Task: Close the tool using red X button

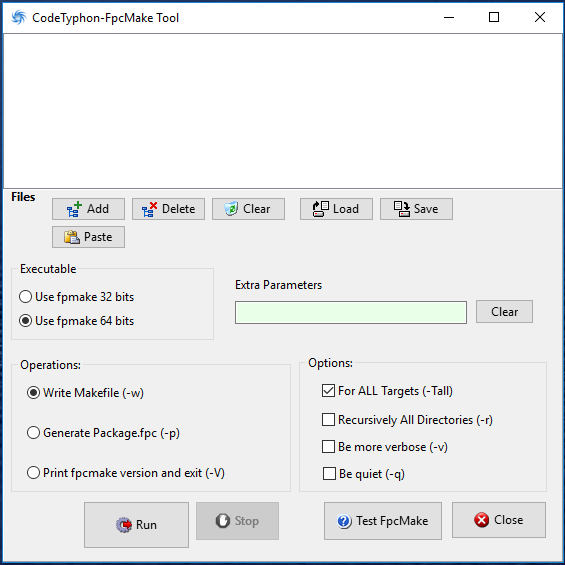Action: (x=499, y=520)
